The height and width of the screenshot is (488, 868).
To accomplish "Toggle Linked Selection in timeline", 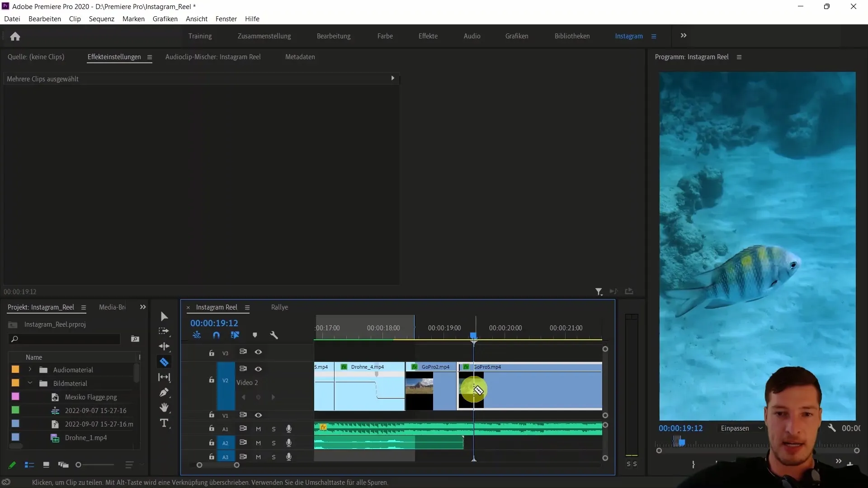I will tap(235, 335).
